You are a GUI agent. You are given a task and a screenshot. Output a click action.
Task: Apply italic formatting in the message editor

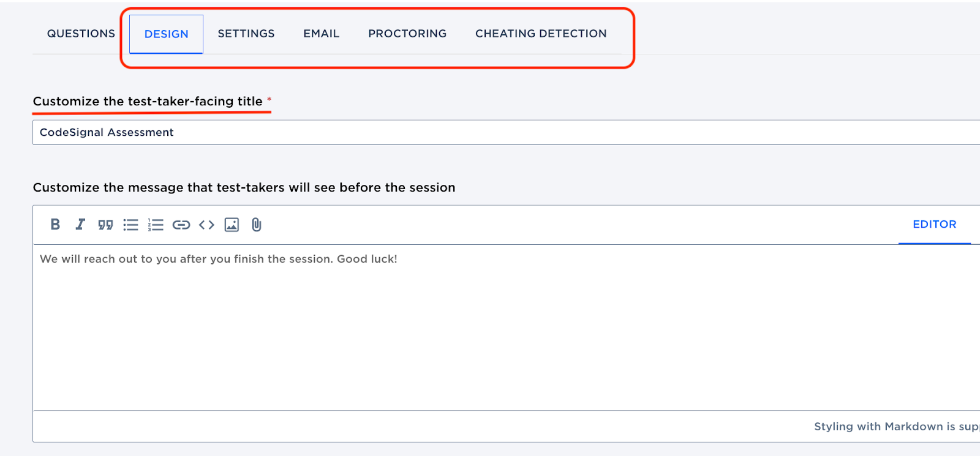[80, 225]
